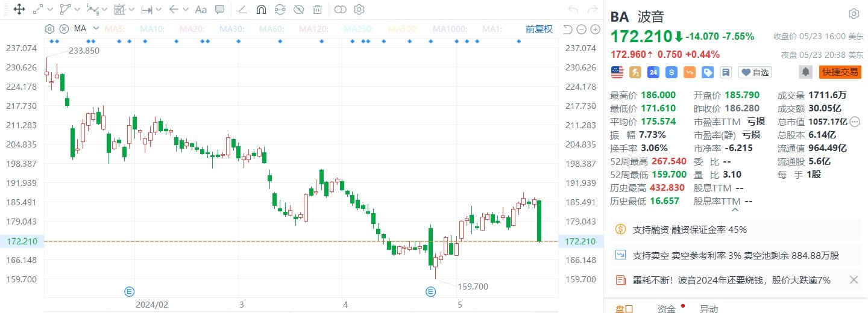Open quote panel settings gear
868x313 pixels.
(x=854, y=14)
